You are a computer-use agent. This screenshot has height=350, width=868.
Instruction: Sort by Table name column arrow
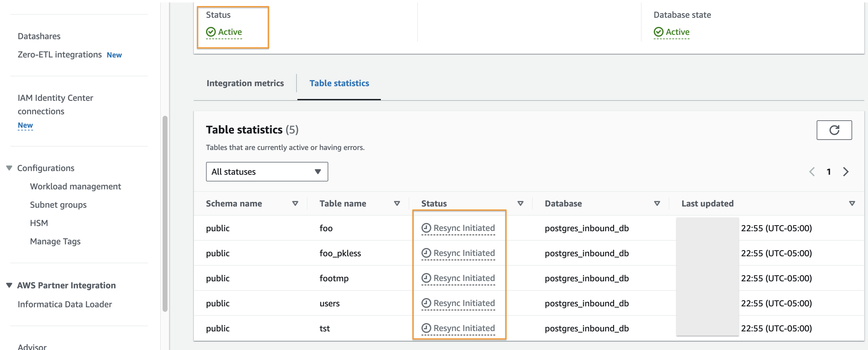pyautogui.click(x=397, y=203)
